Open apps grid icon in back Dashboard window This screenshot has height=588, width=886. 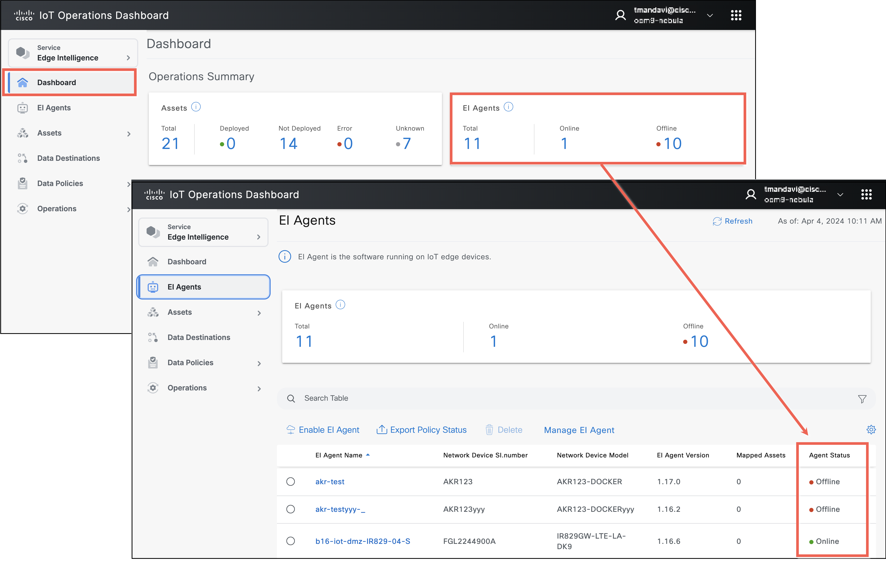coord(736,15)
